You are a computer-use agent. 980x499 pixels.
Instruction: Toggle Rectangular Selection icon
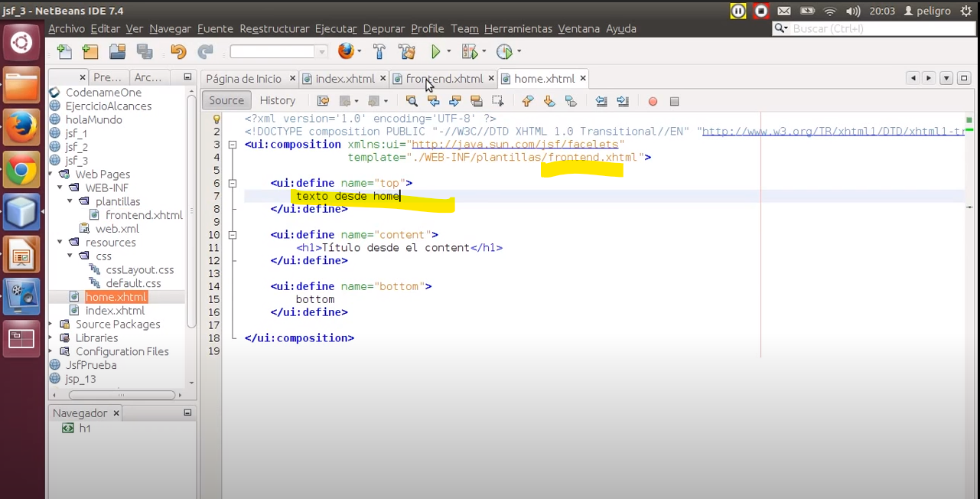coord(497,101)
